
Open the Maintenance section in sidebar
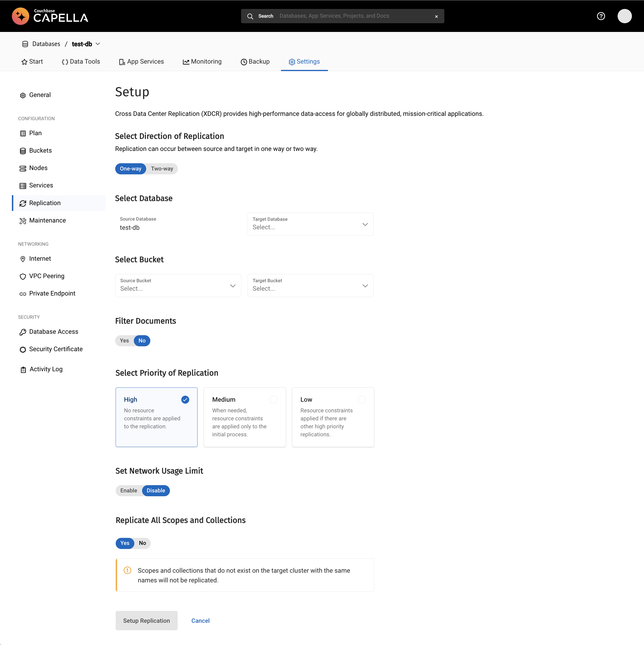coord(47,220)
